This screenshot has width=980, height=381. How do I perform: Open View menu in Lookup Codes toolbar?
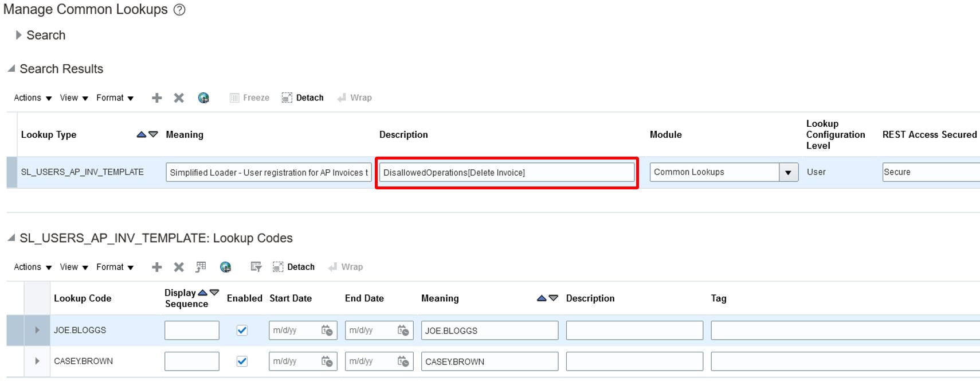[x=74, y=267]
